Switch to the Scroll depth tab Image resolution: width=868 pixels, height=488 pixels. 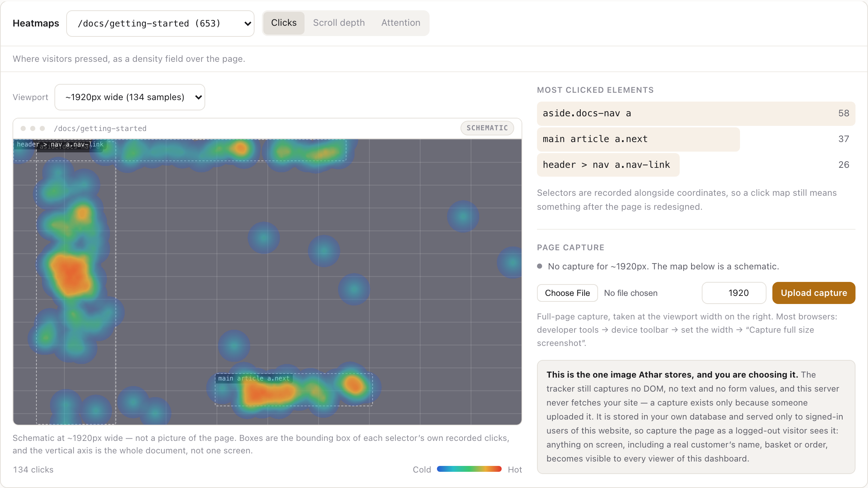click(x=339, y=23)
